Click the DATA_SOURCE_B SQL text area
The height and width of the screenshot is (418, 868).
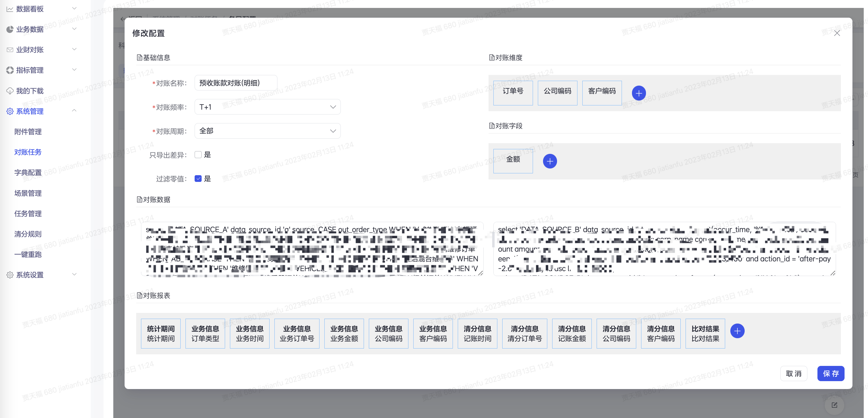(665, 249)
